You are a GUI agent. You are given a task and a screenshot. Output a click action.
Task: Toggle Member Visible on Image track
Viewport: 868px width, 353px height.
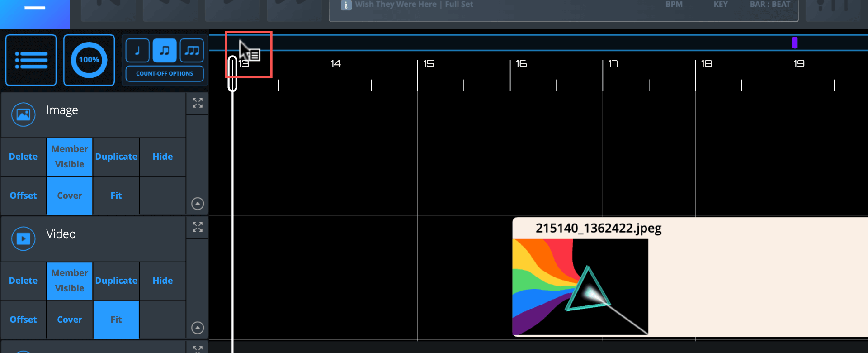click(x=70, y=157)
